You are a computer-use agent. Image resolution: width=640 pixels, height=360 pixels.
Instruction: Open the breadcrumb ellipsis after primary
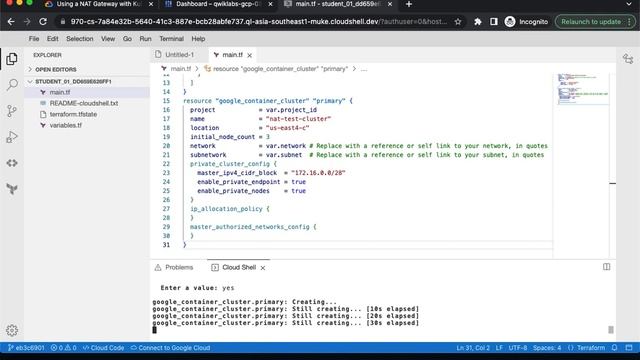[x=364, y=69]
